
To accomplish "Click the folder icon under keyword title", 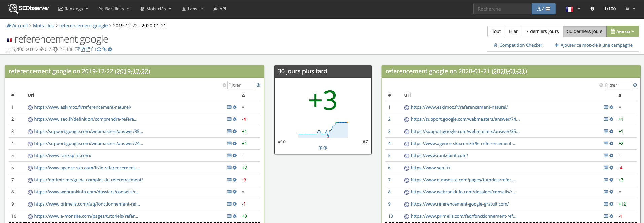I will point(94,49).
